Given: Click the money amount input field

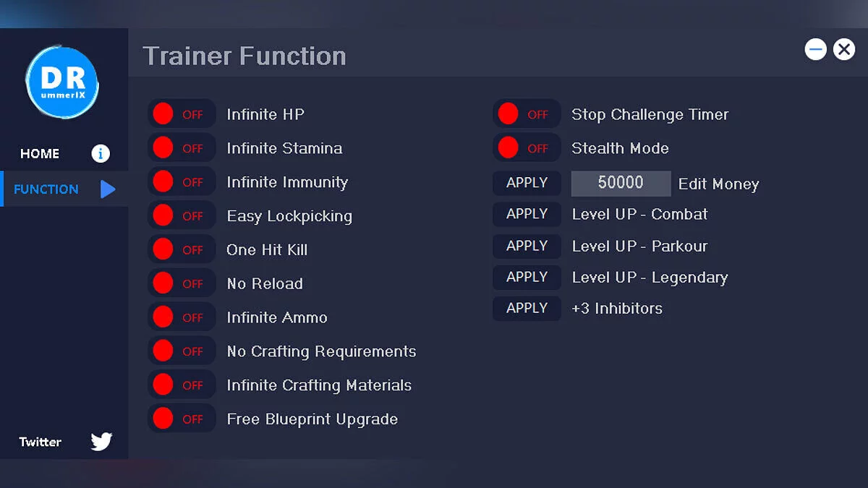Looking at the screenshot, I should pyautogui.click(x=621, y=183).
